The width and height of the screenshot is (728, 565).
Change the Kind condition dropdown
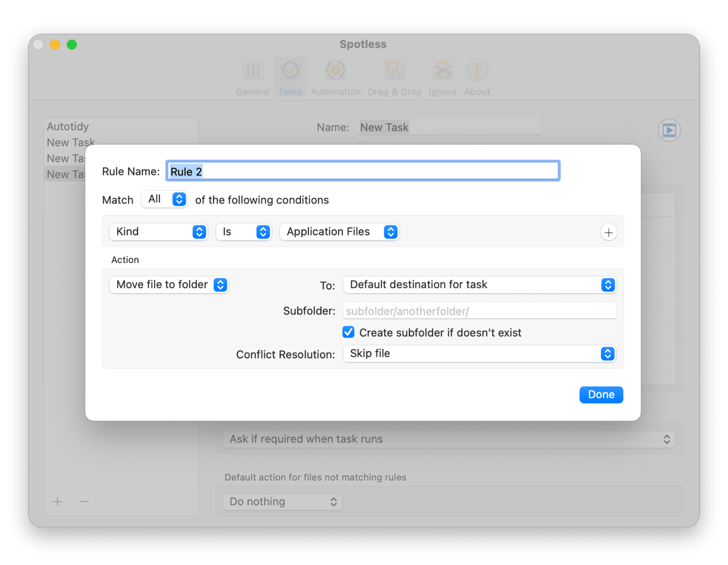pos(158,232)
